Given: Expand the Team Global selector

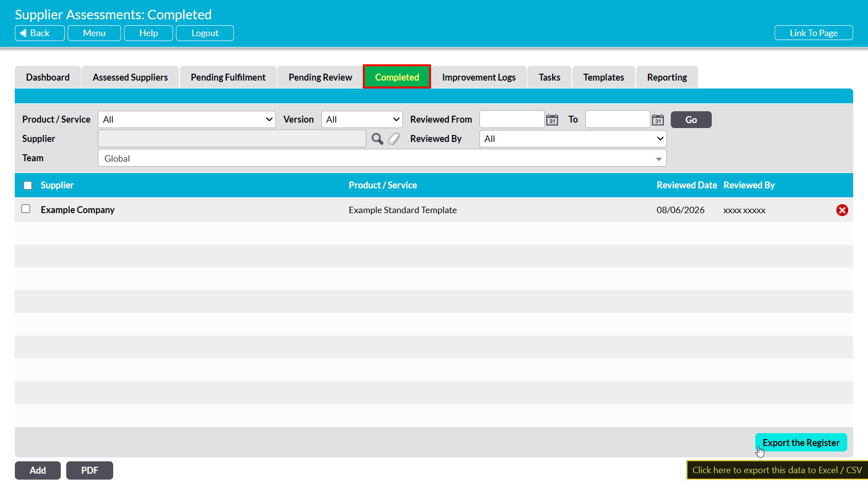Looking at the screenshot, I should (382, 158).
